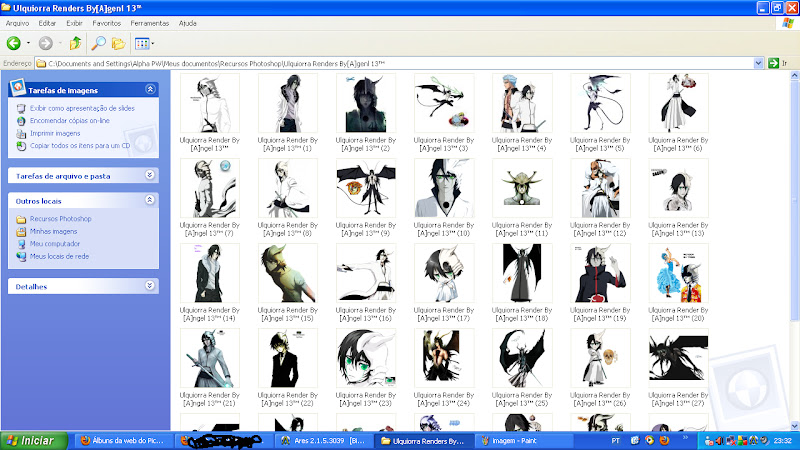Click the computer icon beside Meu computador
Image resolution: width=800 pixels, height=450 pixels.
(x=21, y=244)
